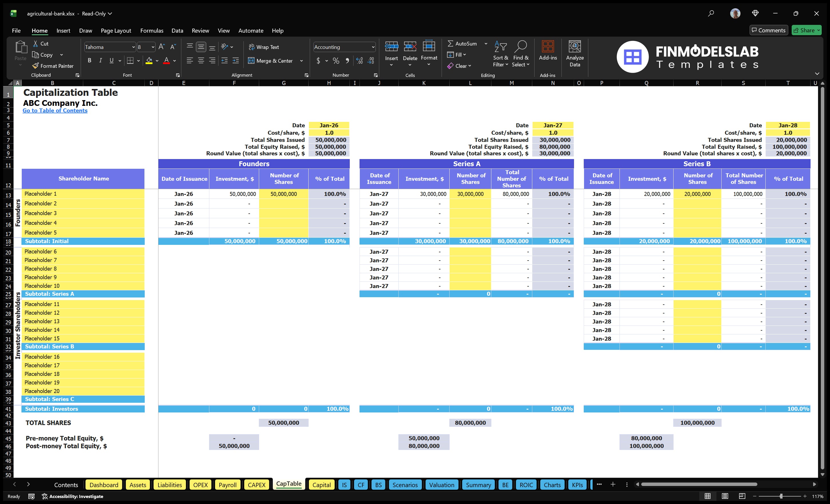The width and height of the screenshot is (830, 504).
Task: Expand the Fill Color dropdown arrow
Action: click(157, 61)
